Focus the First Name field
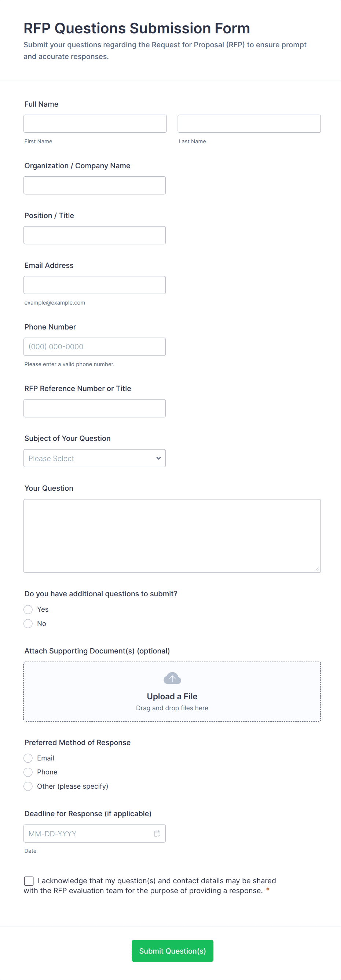Screen dimensions: 341x980 point(95,124)
